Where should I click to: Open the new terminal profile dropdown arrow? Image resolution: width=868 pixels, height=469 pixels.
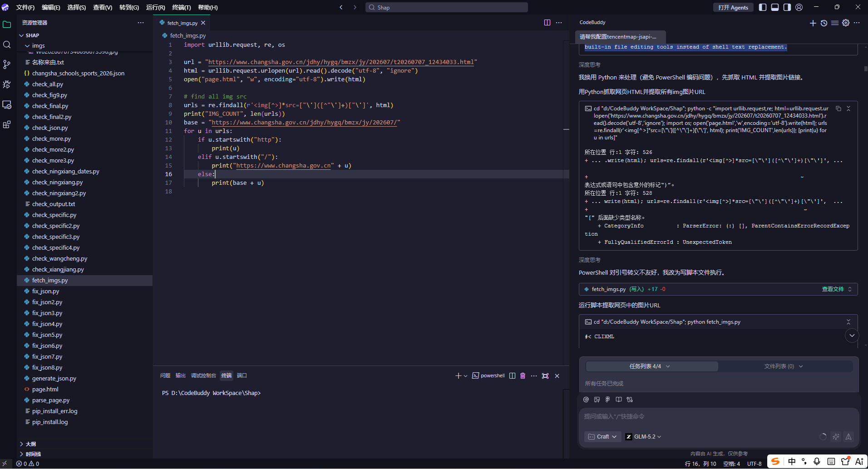[466, 376]
